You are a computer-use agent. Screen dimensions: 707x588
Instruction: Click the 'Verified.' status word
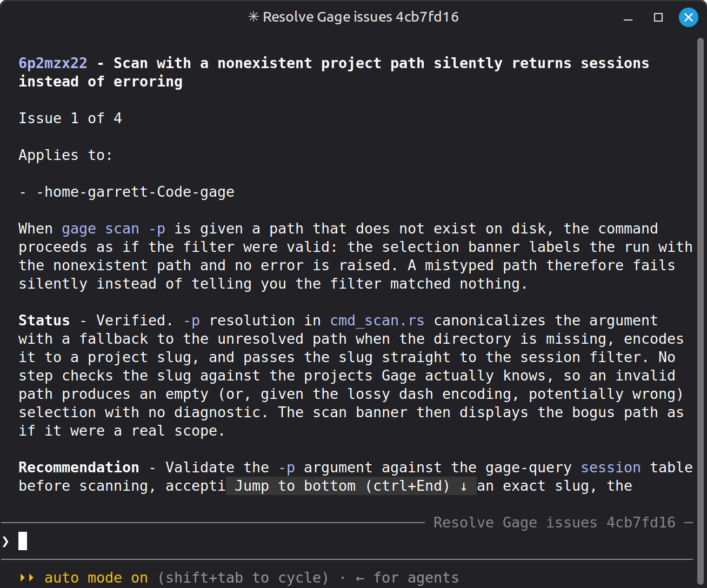tap(135, 320)
